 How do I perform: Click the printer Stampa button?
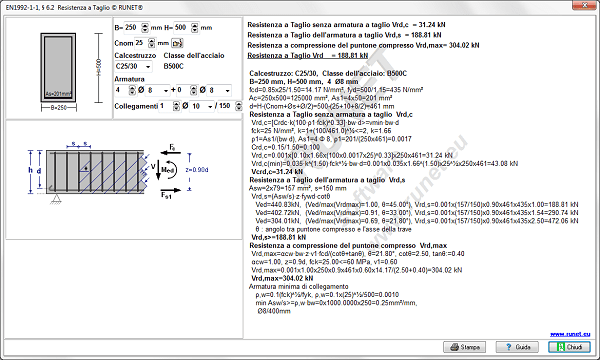pyautogui.click(x=464, y=347)
